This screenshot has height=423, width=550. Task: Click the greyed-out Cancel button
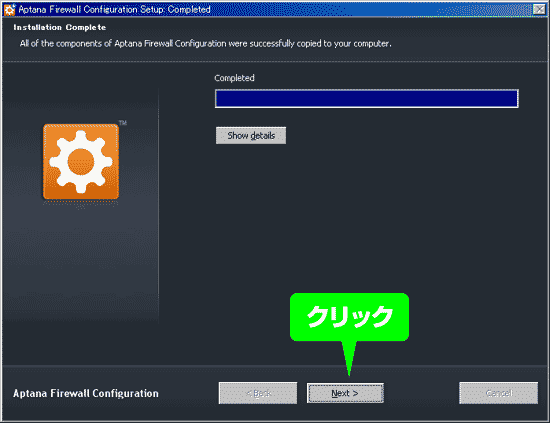[x=498, y=393]
